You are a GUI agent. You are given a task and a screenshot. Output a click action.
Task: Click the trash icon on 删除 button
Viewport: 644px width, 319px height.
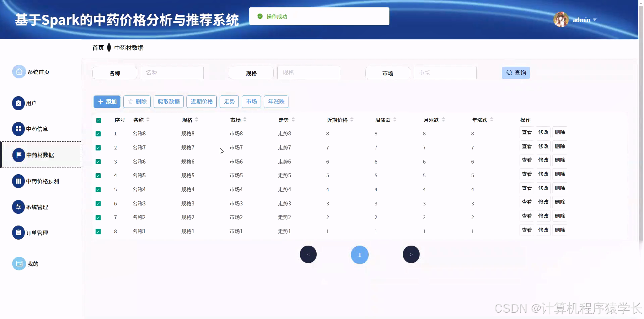coord(130,102)
